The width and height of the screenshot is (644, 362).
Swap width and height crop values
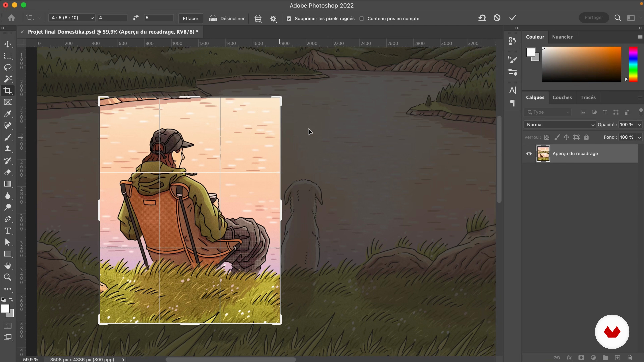[x=136, y=18]
